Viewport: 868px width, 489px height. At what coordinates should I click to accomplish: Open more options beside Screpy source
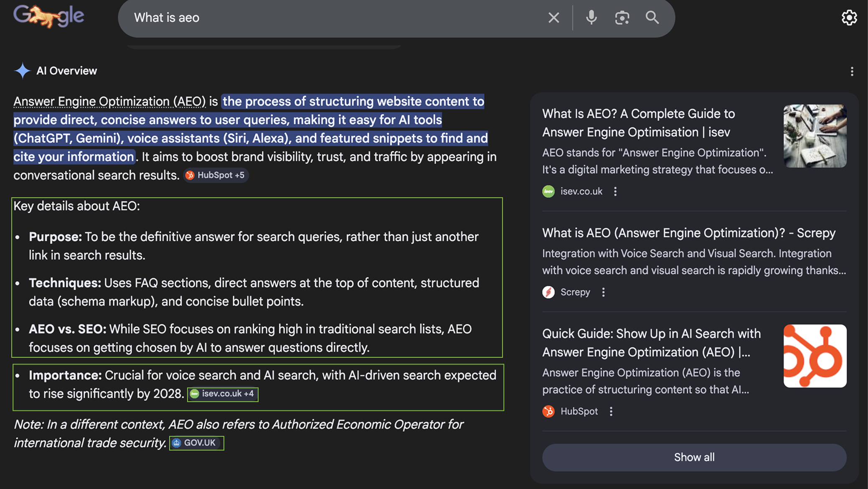pyautogui.click(x=603, y=292)
